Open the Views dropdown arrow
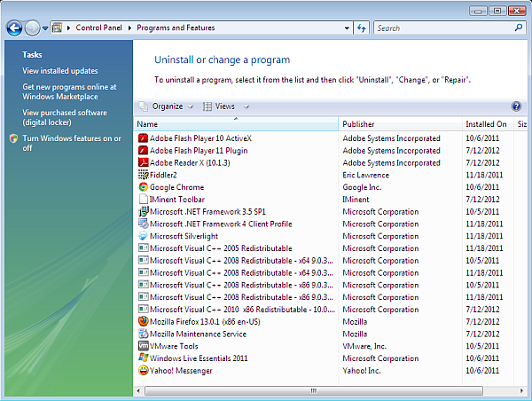The image size is (532, 401). coord(246,106)
